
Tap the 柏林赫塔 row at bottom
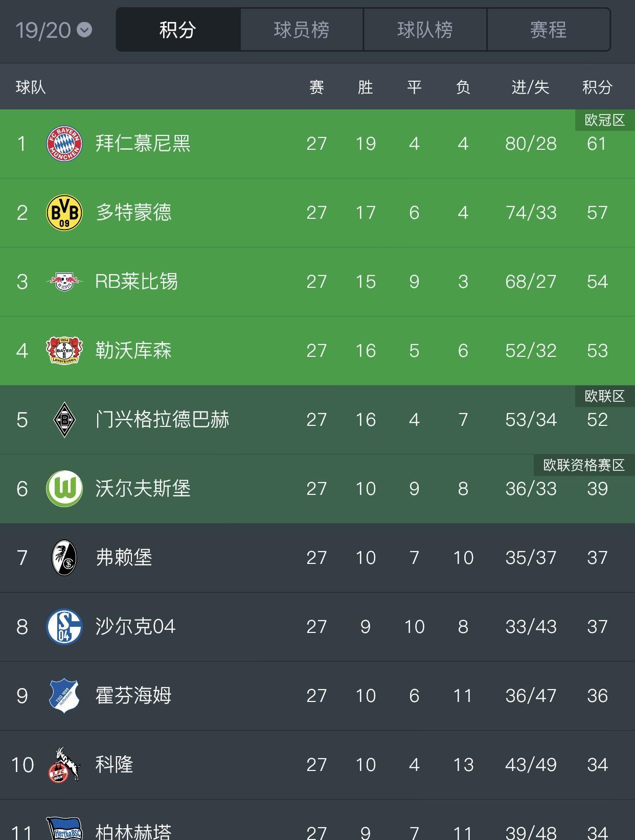318,820
